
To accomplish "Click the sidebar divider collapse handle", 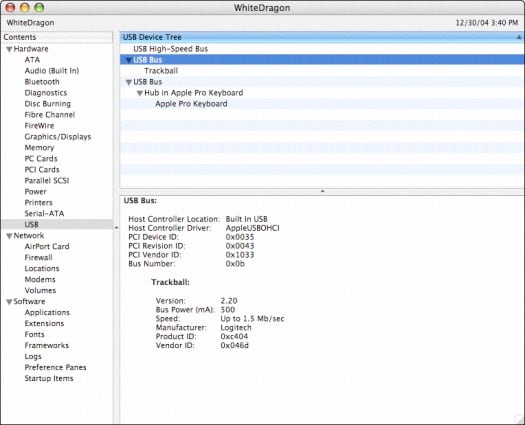I will (x=116, y=227).
